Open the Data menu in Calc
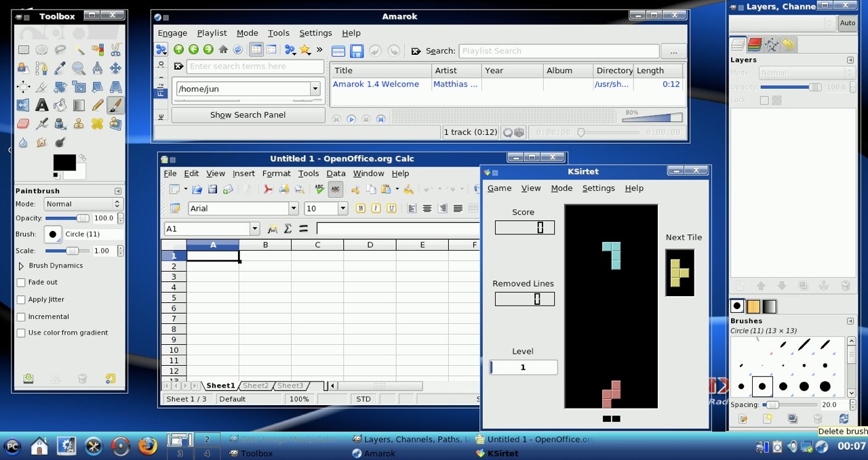The image size is (868, 460). tap(336, 173)
